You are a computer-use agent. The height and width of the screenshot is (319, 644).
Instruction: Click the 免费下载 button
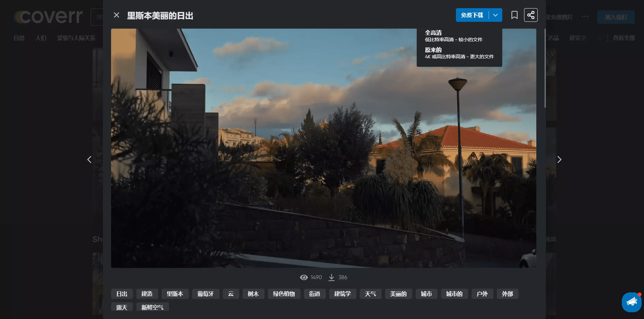click(x=472, y=15)
